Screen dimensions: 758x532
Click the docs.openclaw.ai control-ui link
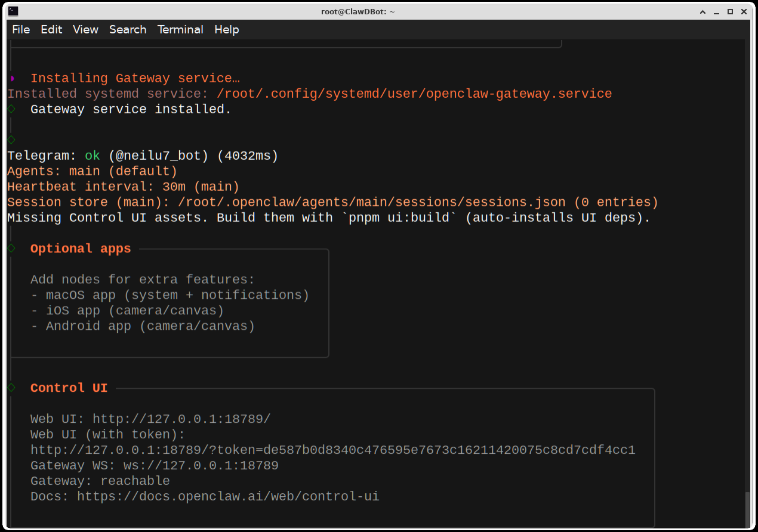click(228, 496)
